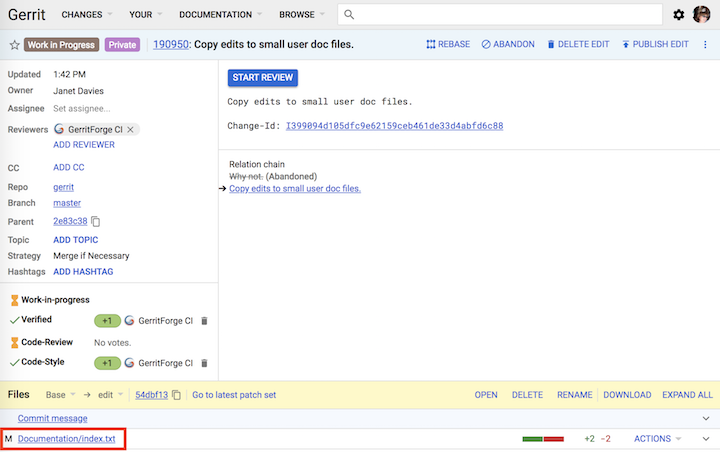Star this change with the star icon
This screenshot has width=720, height=452.
[14, 45]
